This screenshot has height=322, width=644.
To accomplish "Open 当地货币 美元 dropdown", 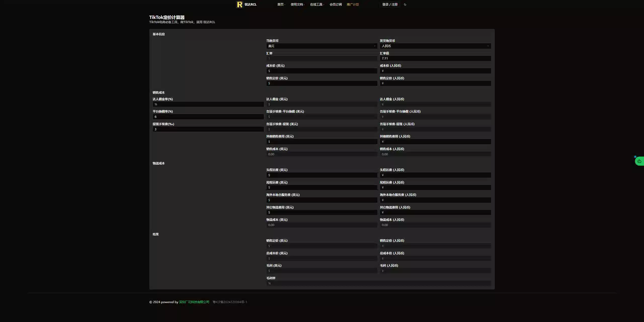I will click(321, 46).
